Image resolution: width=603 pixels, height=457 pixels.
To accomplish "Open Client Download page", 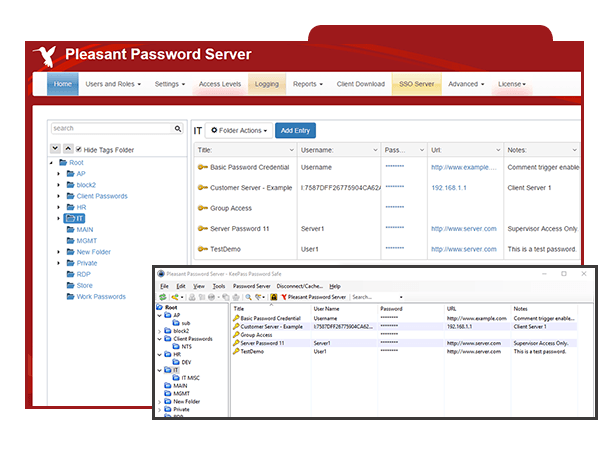I will (361, 84).
